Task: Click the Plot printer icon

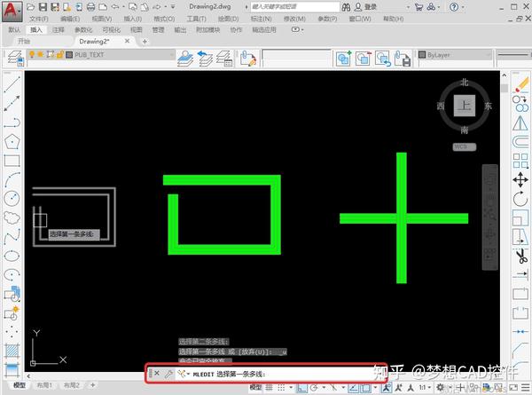Action: 90,7
